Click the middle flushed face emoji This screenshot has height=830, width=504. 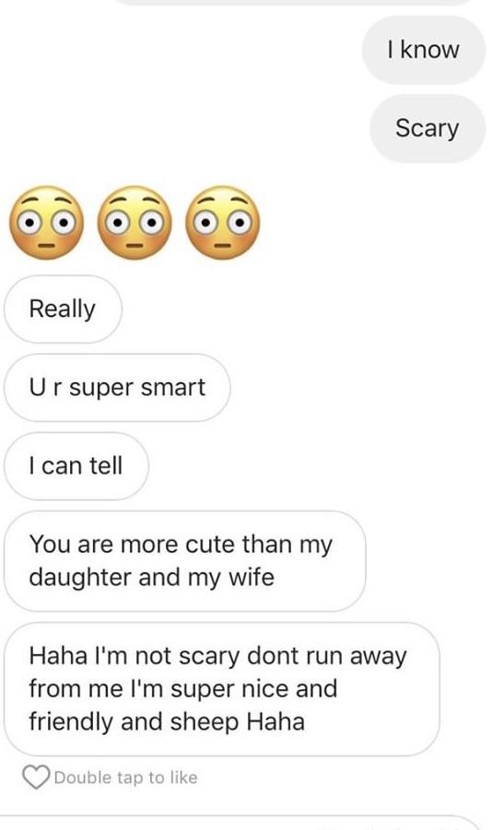[135, 223]
